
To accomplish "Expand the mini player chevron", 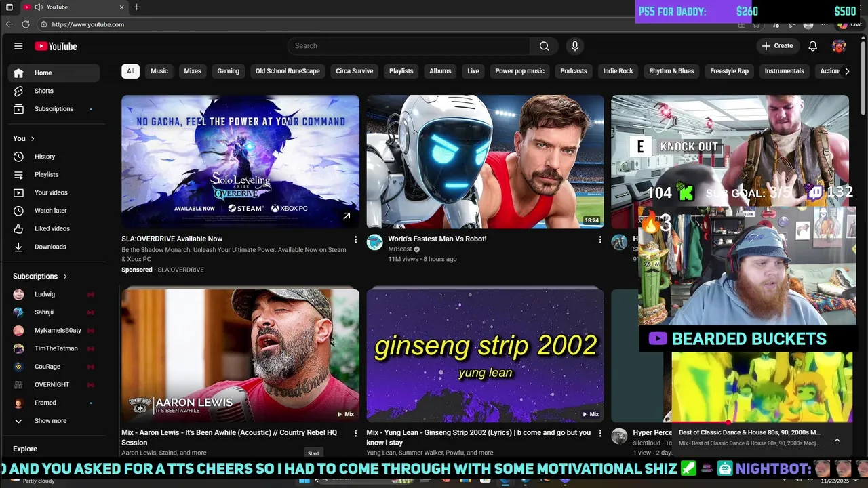I will (x=837, y=440).
